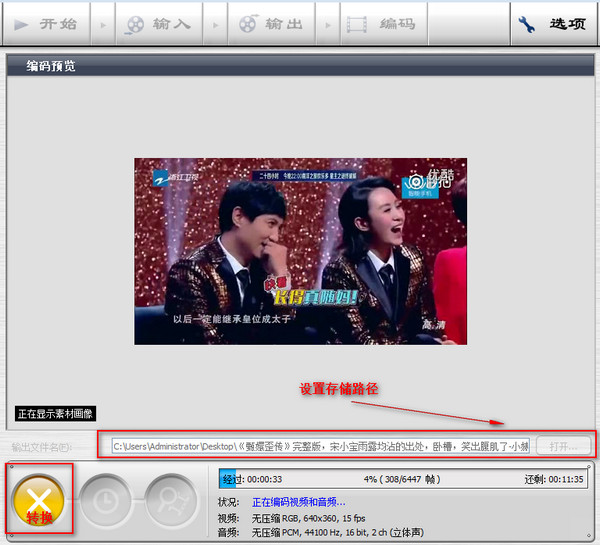Open the 选项 (Options) wrench button
Screen dimensions: 600x545
click(553, 24)
